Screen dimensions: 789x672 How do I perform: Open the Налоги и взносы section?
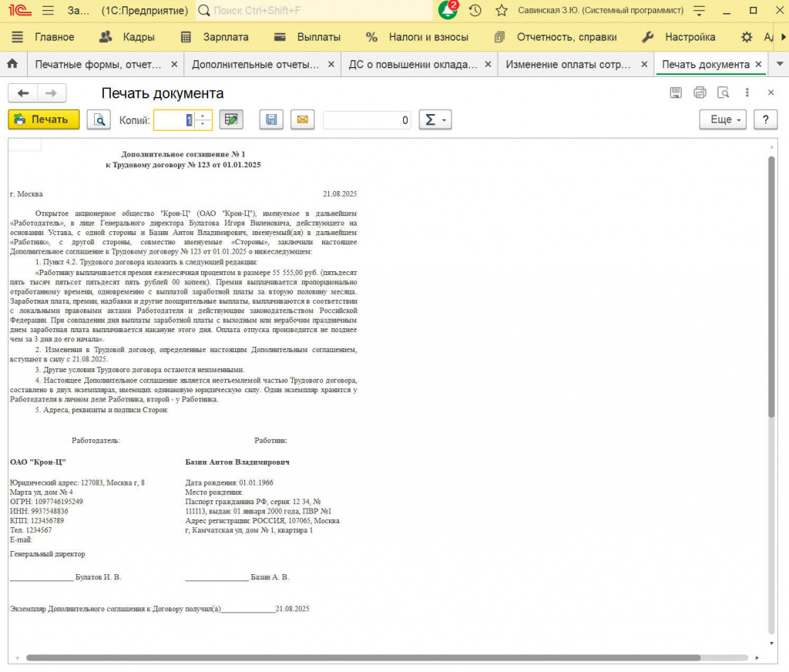[417, 37]
